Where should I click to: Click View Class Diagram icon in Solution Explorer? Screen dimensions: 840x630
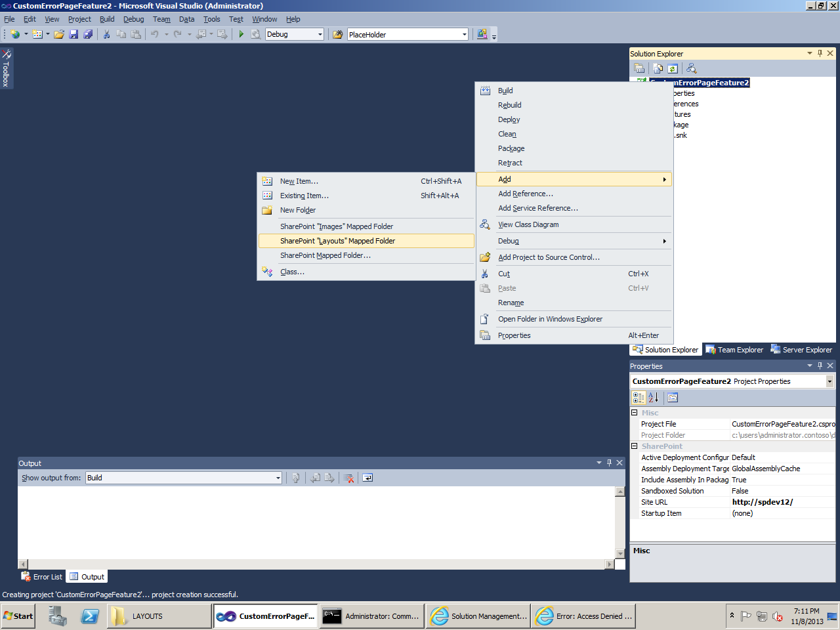coord(691,68)
